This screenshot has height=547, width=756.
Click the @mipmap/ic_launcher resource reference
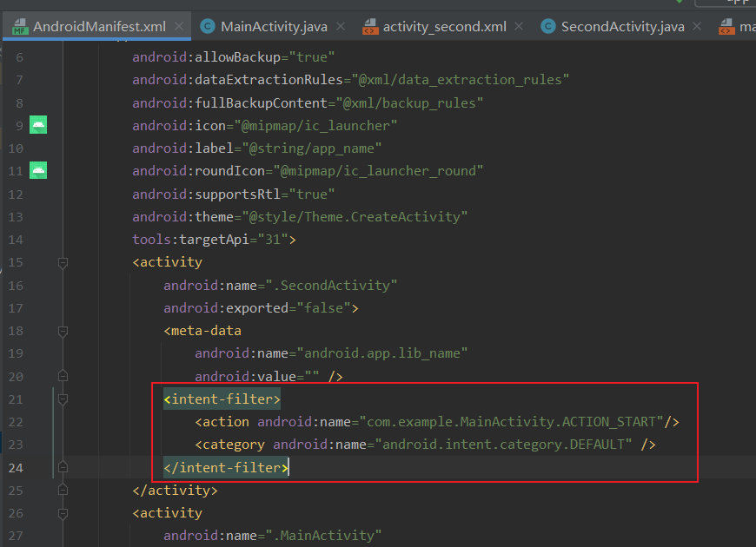click(x=319, y=126)
